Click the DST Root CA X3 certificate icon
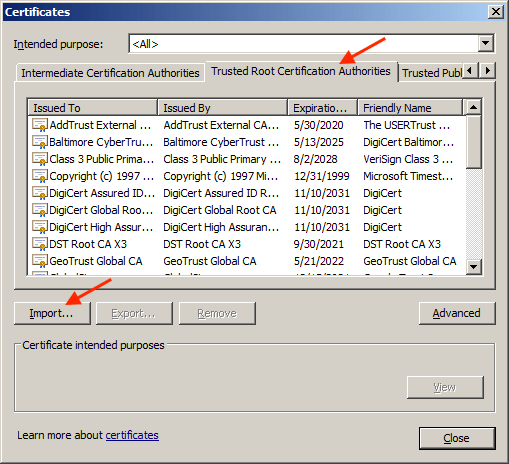This screenshot has height=464, width=509. click(x=39, y=244)
